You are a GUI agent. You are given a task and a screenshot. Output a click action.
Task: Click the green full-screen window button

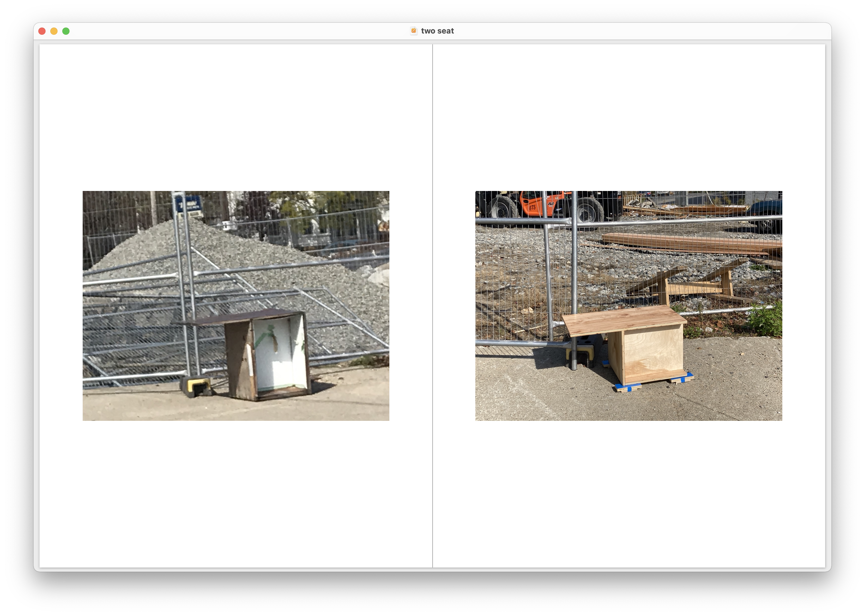tap(66, 31)
